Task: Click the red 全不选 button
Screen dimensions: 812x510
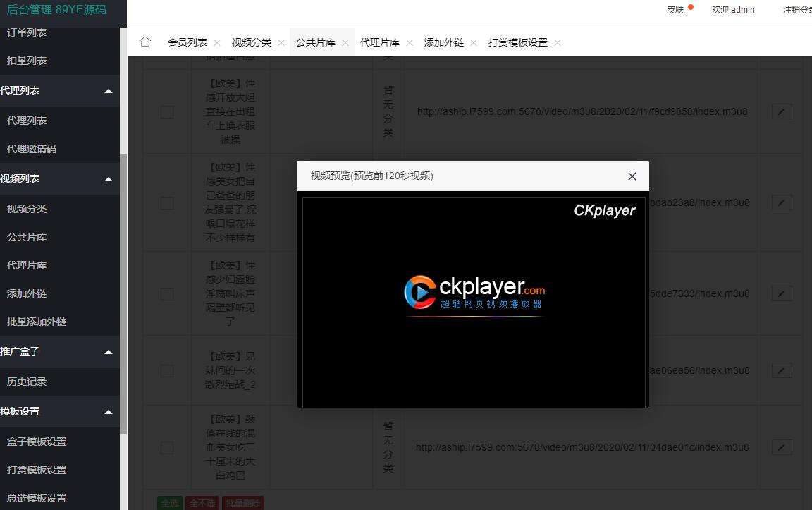Action: (x=202, y=503)
